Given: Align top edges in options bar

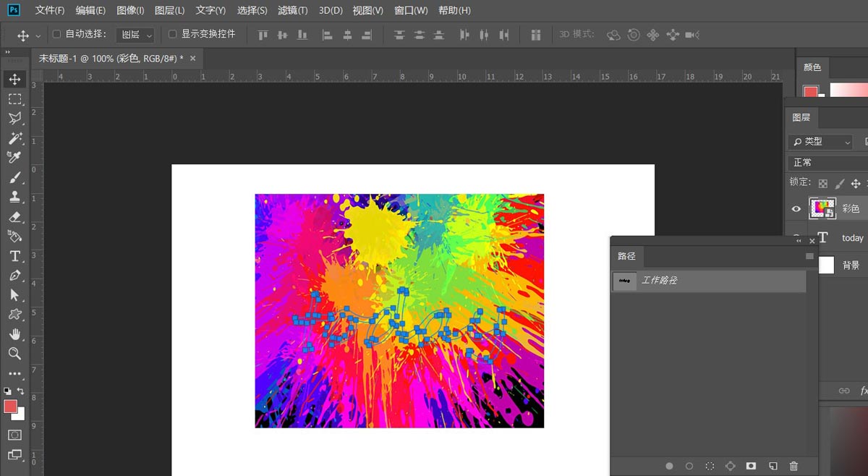Looking at the screenshot, I should coord(263,35).
